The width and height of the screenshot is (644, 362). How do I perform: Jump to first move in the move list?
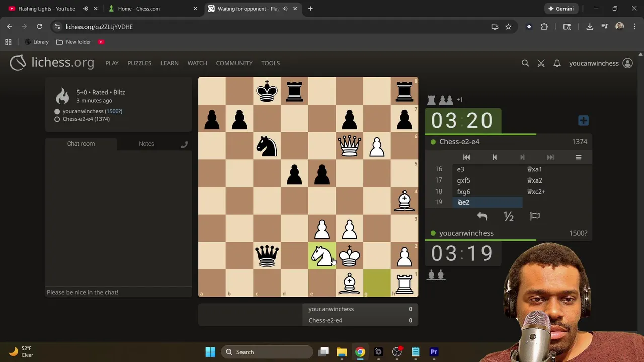click(466, 157)
